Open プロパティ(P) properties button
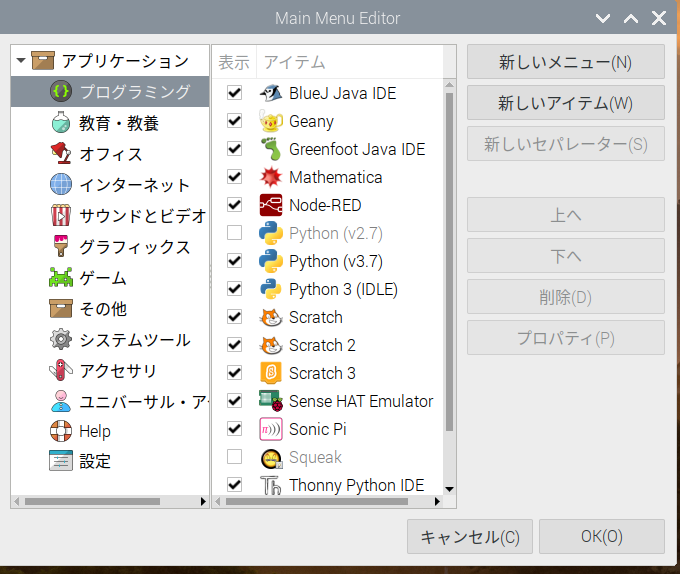Screen dimensions: 680x574 point(566,338)
